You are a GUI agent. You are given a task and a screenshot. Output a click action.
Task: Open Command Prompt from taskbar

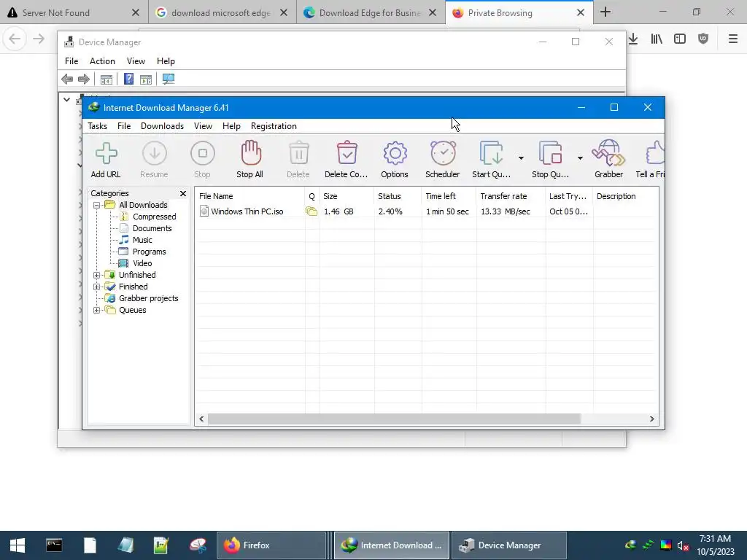pyautogui.click(x=54, y=545)
